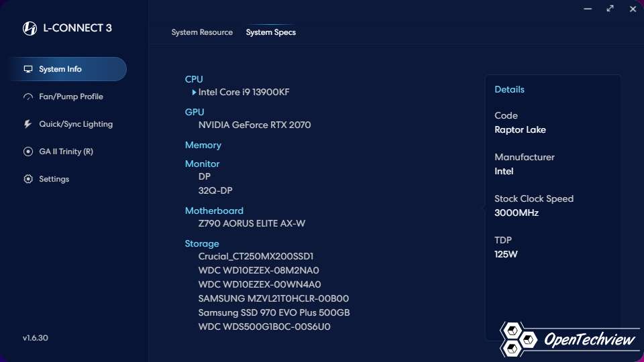The image size is (644, 362).
Task: Select Samsung SSD 970 EVO Plus 500GB
Action: pos(274,313)
